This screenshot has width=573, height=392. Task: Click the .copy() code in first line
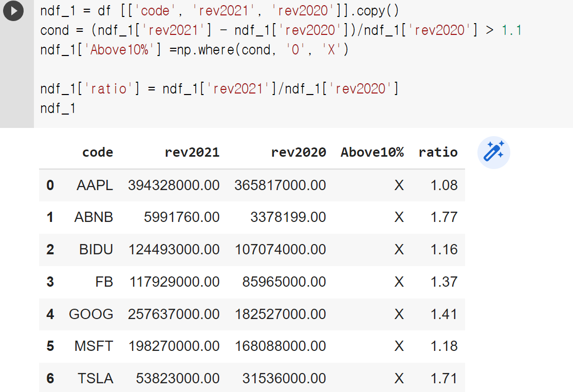375,11
